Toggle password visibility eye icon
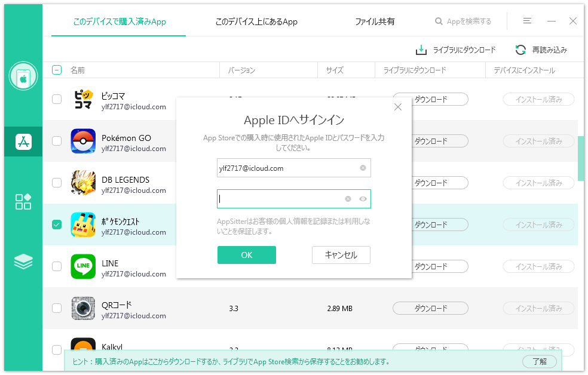588x375 pixels. tap(363, 199)
